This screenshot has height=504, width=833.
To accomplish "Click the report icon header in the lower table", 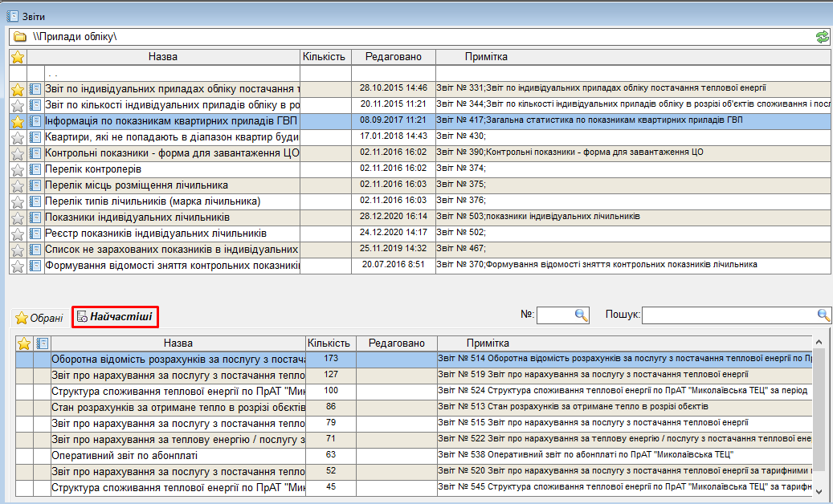I will (43, 343).
